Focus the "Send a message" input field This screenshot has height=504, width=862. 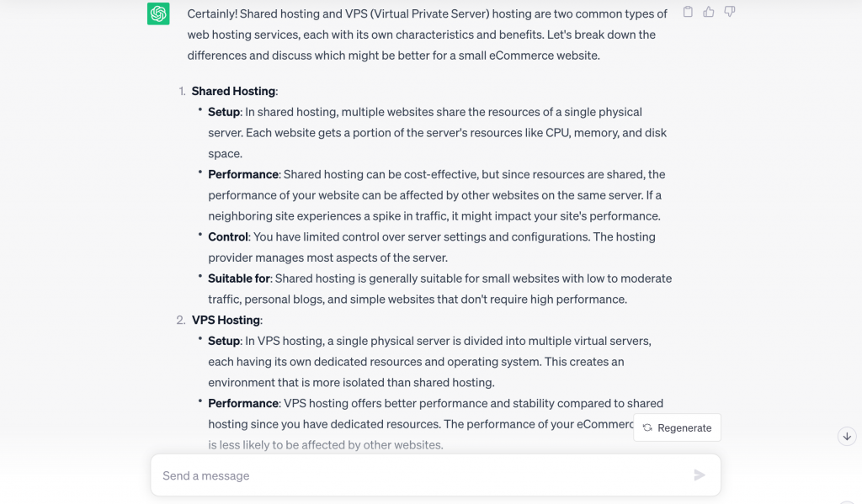421,475
